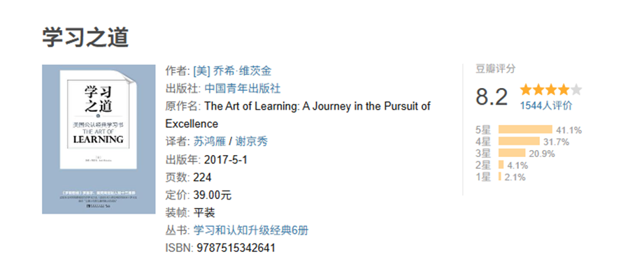Click the 1星 rating bar
Screen dimensions: 644x266
(x=500, y=177)
